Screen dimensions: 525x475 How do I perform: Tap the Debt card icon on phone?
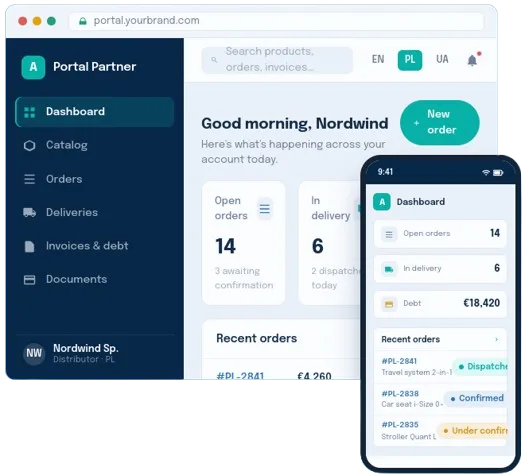[x=389, y=304]
